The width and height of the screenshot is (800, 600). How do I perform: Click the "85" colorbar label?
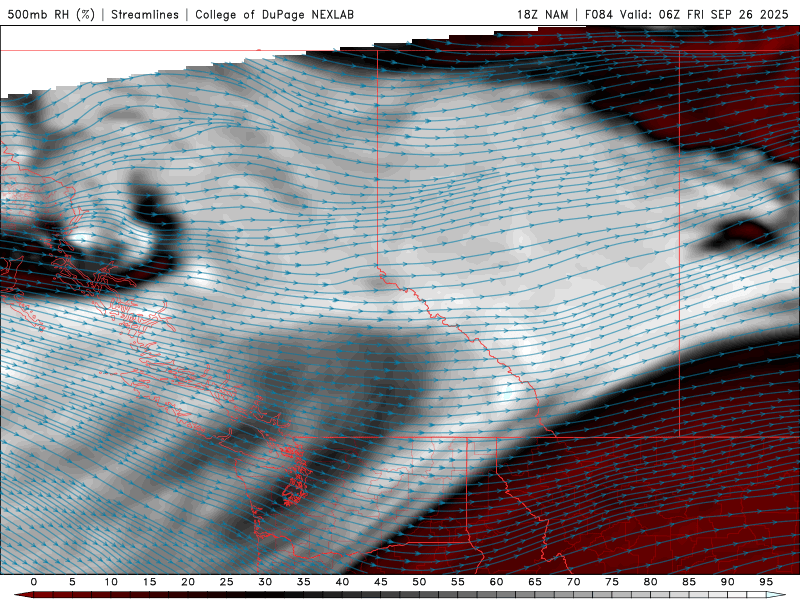pyautogui.click(x=689, y=582)
